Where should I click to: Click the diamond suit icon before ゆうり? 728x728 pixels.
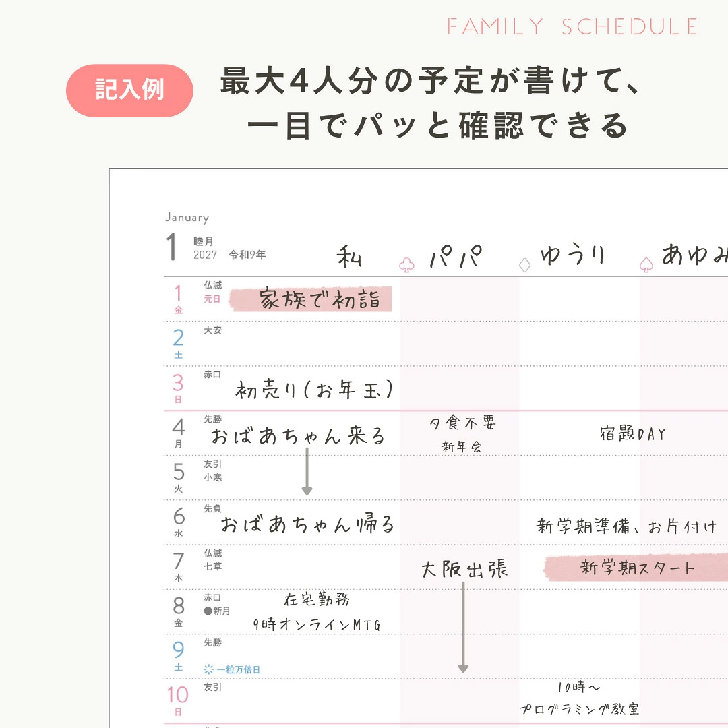click(x=524, y=265)
